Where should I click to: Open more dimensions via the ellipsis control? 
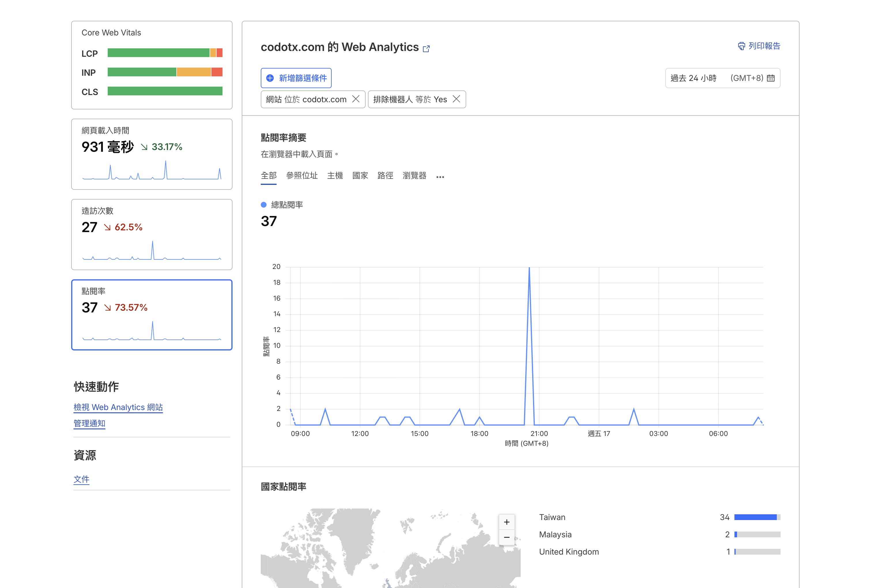pos(440,177)
